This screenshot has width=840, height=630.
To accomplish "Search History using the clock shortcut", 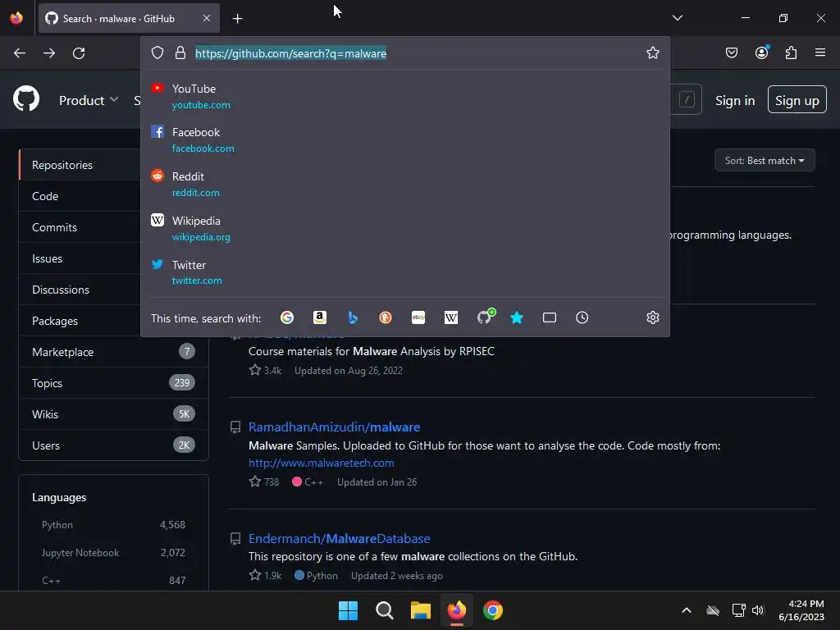I will point(582,317).
